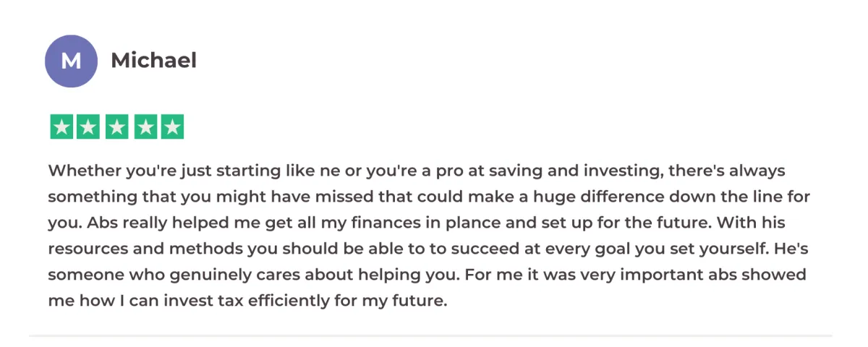This screenshot has height=347, width=868.
Task: Select the second green star
Action: coord(89,127)
